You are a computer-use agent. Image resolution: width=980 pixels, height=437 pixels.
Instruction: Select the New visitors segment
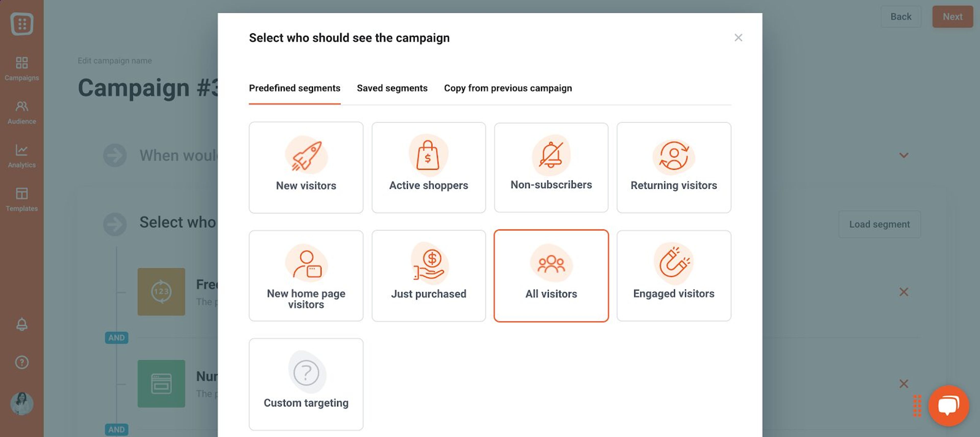(x=306, y=168)
